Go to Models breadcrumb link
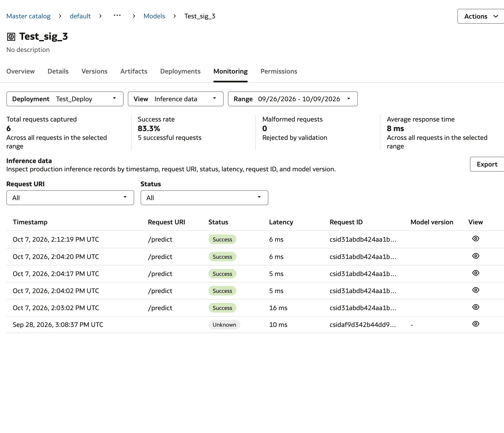The height and width of the screenshot is (433, 504). 154,16
